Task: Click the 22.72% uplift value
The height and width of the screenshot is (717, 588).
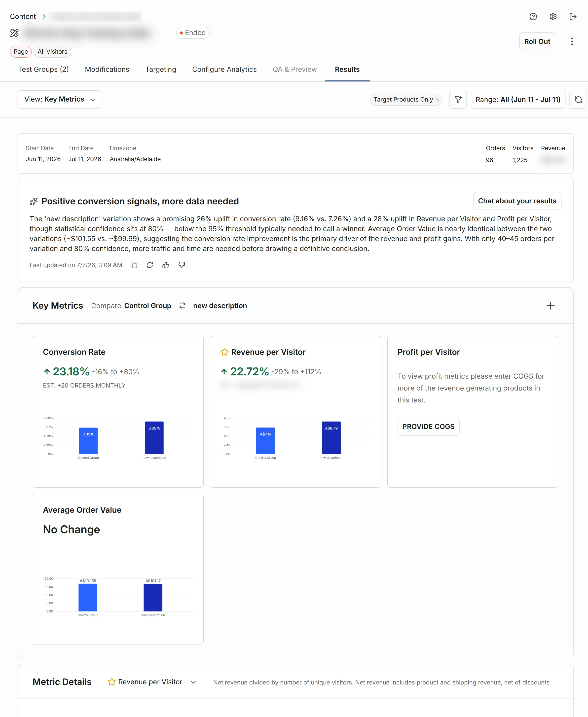Action: 249,372
